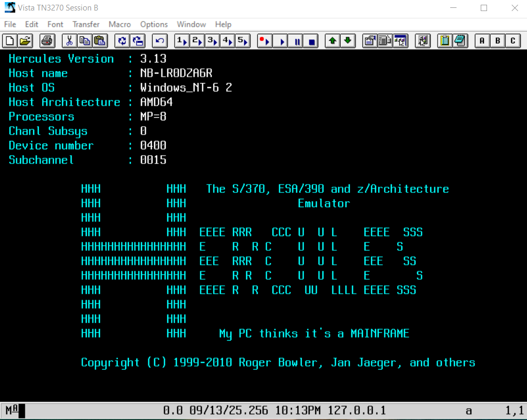Cut selection using the scissors icon

coord(69,41)
